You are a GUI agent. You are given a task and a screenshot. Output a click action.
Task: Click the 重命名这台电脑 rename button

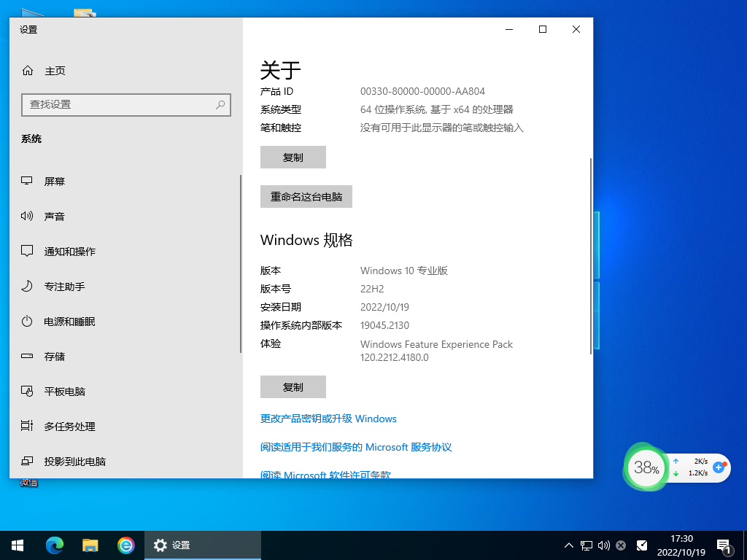(306, 196)
